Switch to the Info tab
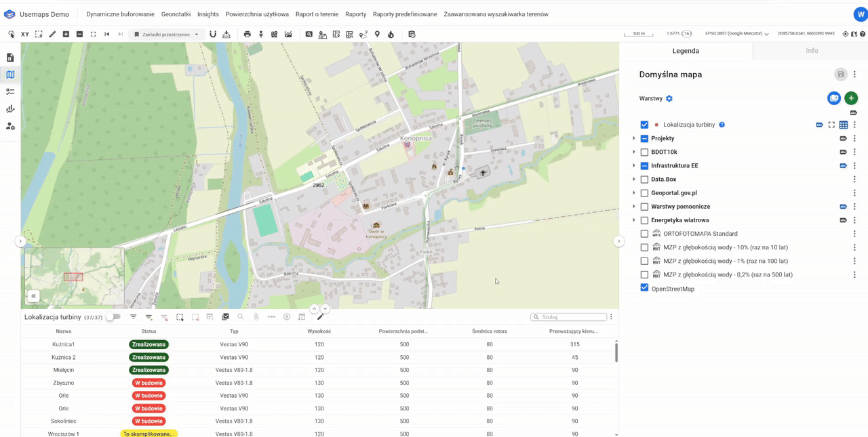This screenshot has height=437, width=868. (x=811, y=51)
